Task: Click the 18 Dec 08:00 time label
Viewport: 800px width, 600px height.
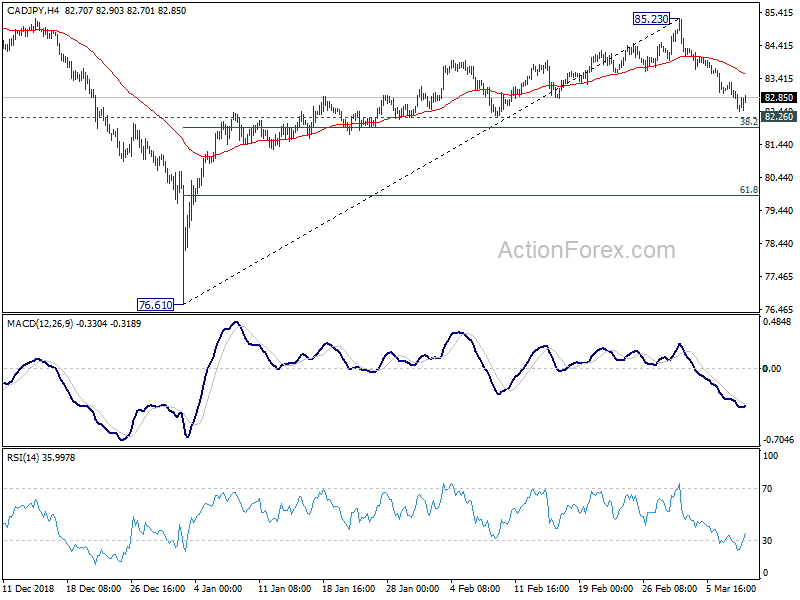Action: [x=93, y=588]
